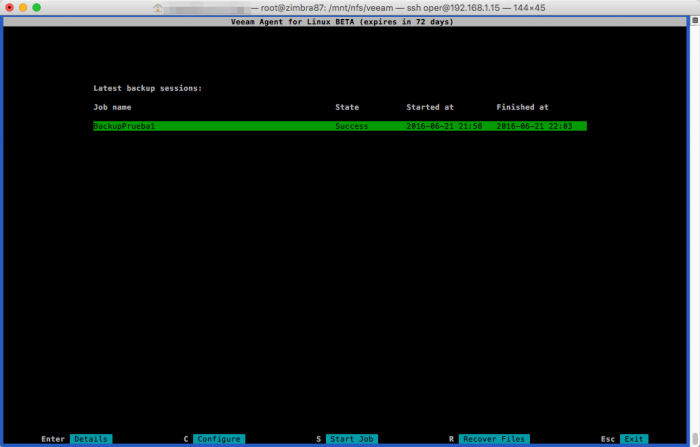Click Start Job button
This screenshot has width=700, height=447.
pyautogui.click(x=352, y=439)
